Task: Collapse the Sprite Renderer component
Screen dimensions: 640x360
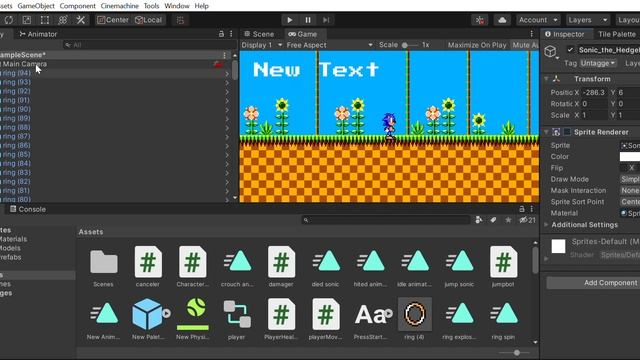Action: click(547, 132)
